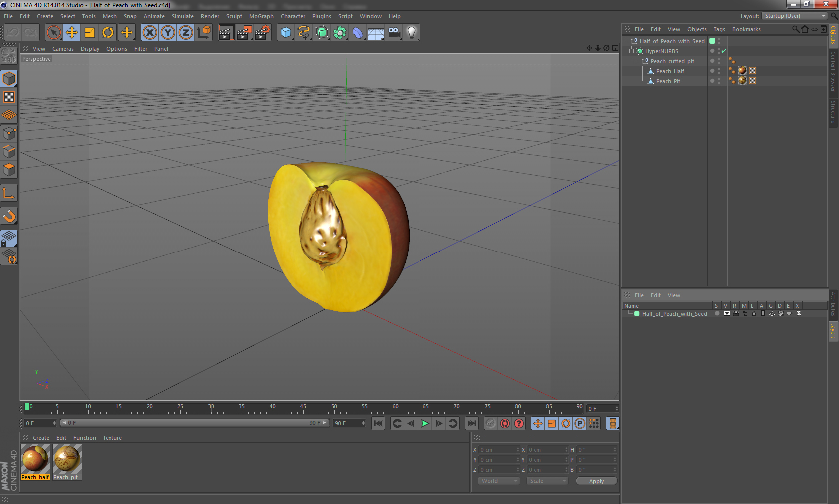Enable record active objects keyframe
Screen dimensions: 839x504
(x=491, y=423)
